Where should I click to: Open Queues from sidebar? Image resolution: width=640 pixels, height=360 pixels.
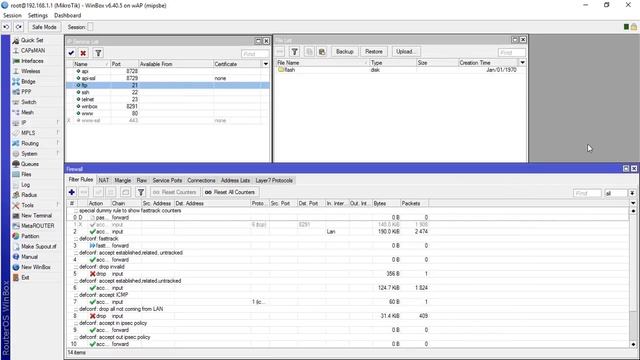click(x=30, y=164)
